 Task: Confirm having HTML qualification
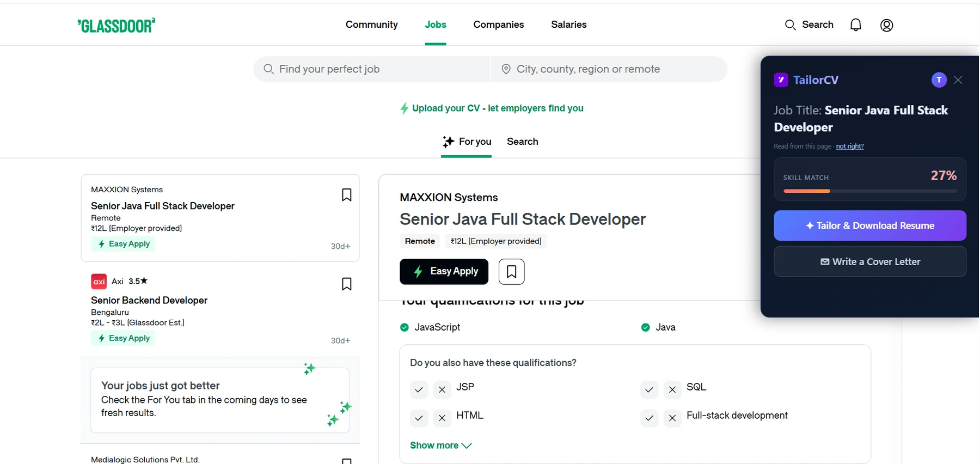point(419,418)
